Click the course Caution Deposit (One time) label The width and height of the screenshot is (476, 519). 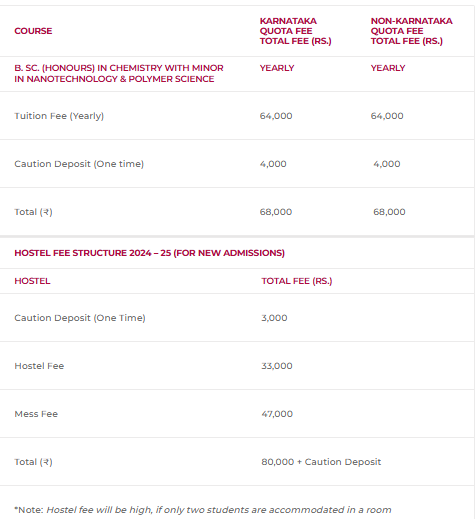79,164
